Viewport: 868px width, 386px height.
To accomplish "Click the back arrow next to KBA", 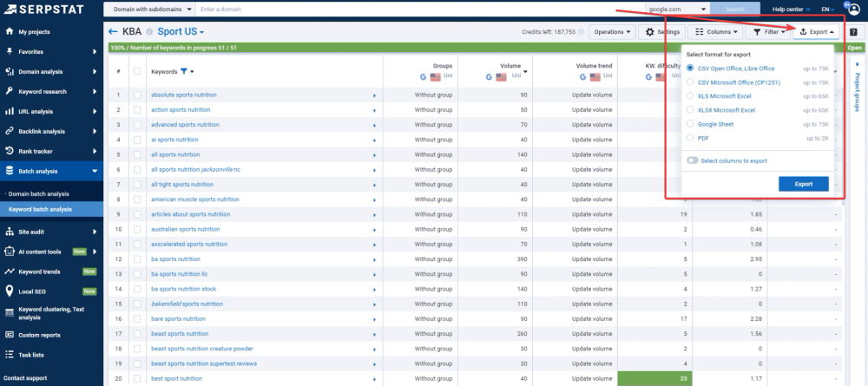I will point(114,31).
